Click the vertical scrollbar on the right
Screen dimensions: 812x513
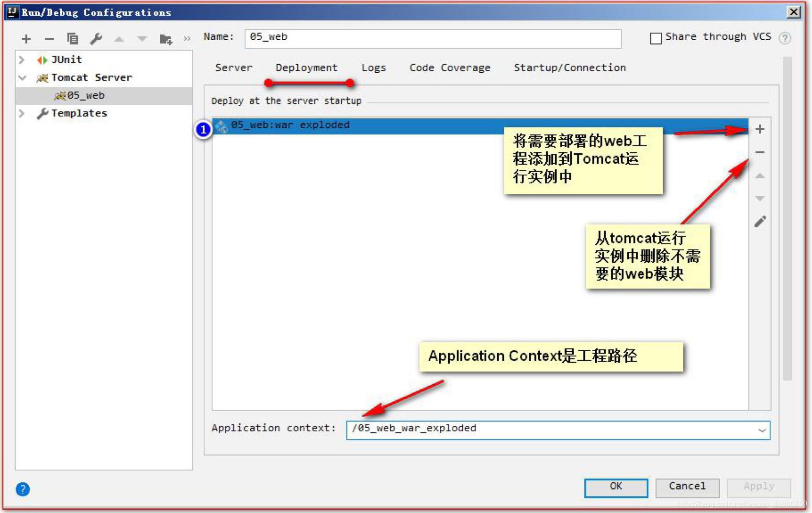(x=787, y=218)
